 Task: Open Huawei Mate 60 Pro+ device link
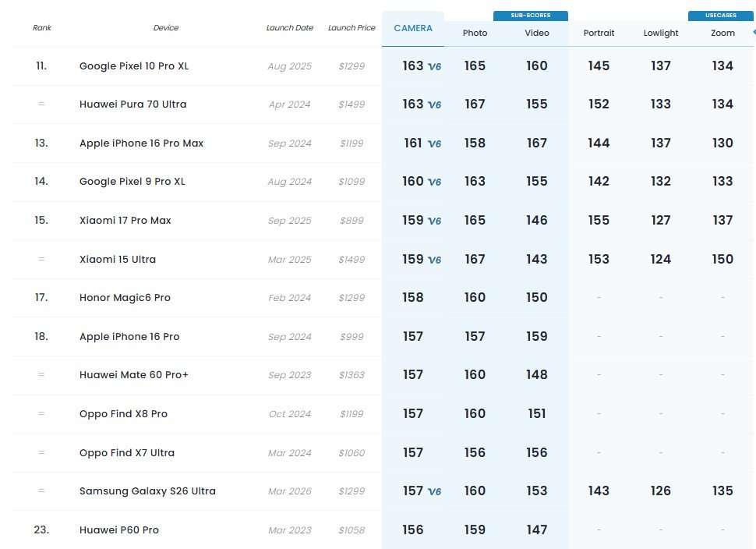point(133,375)
